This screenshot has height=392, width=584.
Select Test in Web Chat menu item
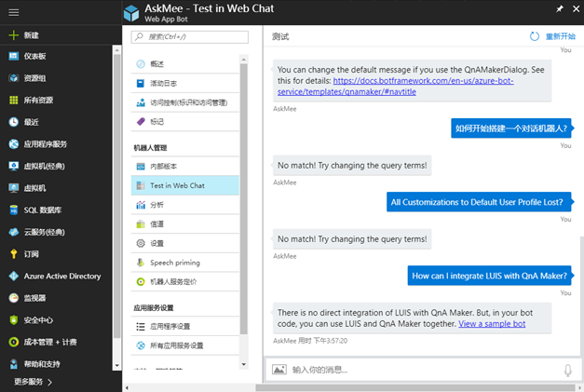[x=185, y=185]
